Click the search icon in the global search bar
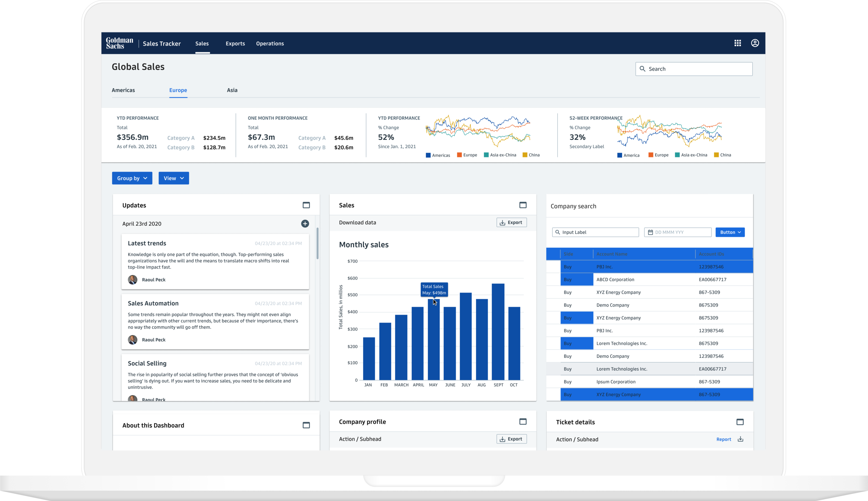Image resolution: width=868 pixels, height=501 pixels. click(643, 68)
